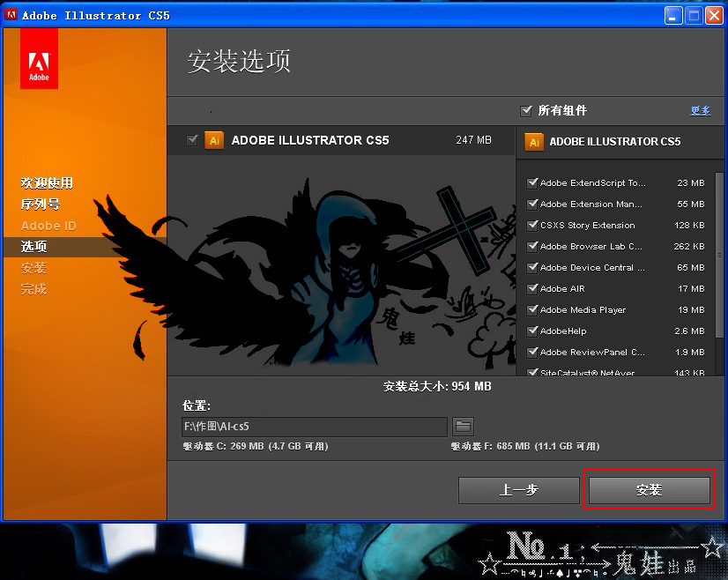
Task: Click the 更多 (more) link
Action: click(x=700, y=110)
